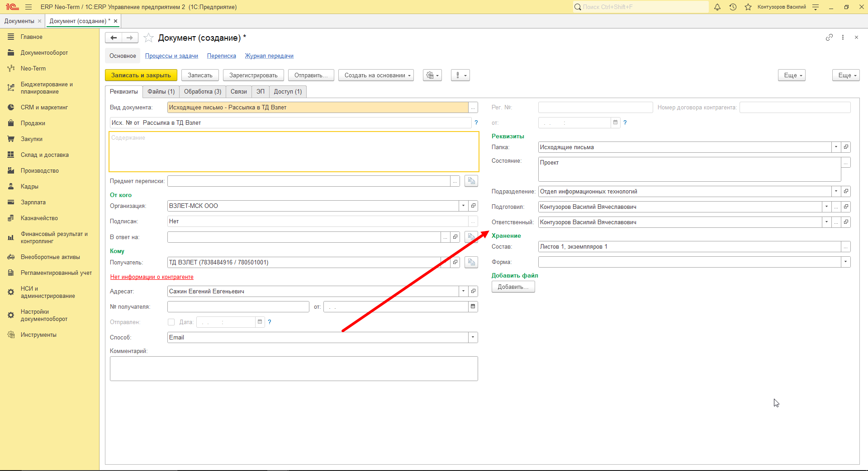Screen dimensions: 868x471
Task: Click Отправить... button
Action: (x=311, y=75)
